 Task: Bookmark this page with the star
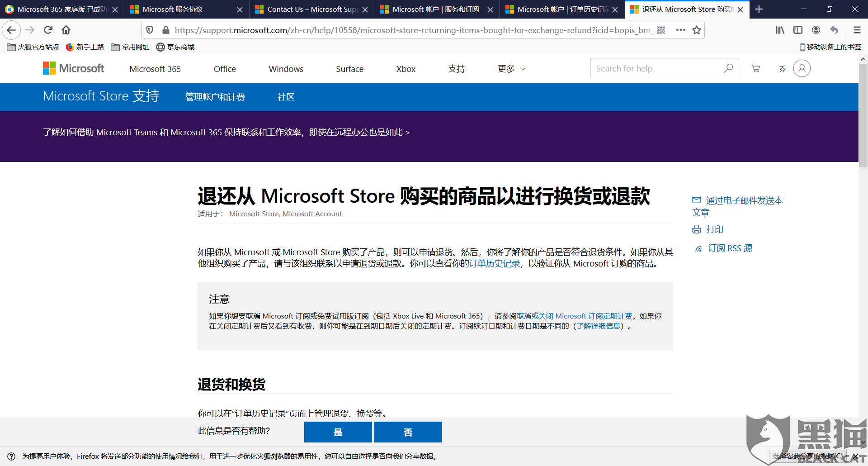point(697,30)
